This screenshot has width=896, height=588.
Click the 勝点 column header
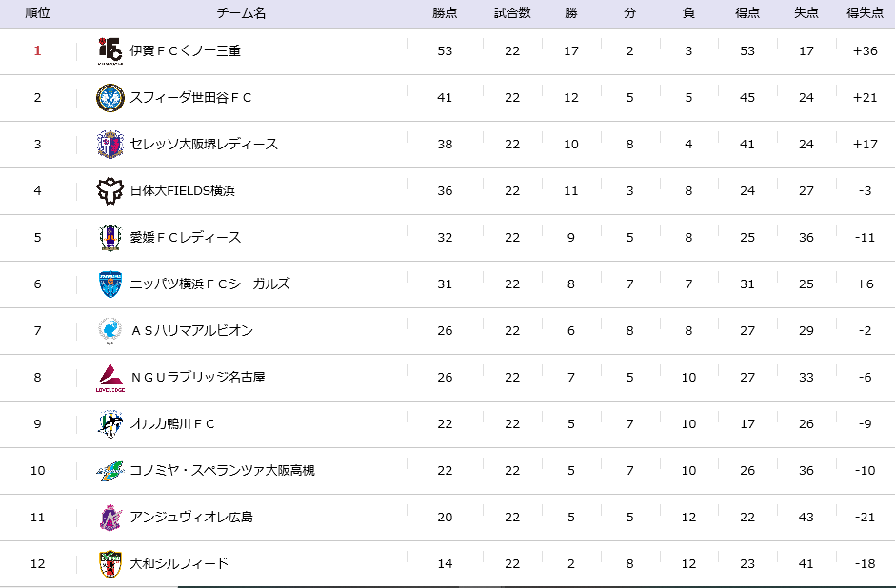click(445, 13)
